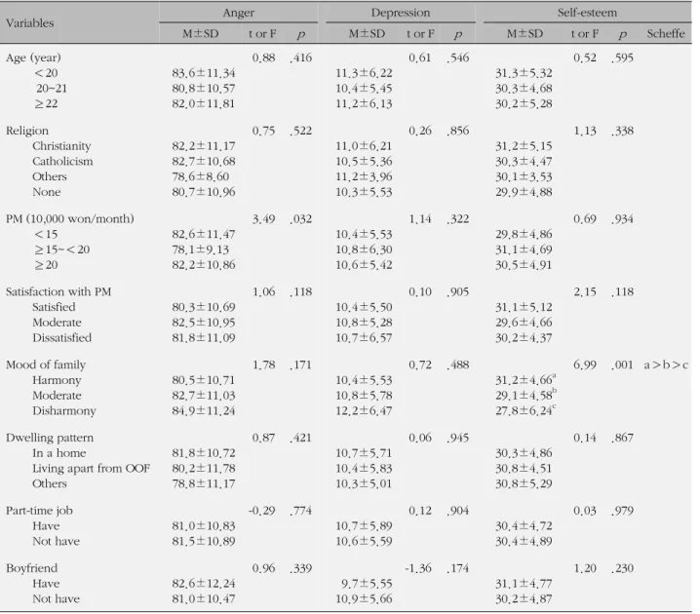The width and height of the screenshot is (700, 614).
Task: Click the anger value '83.6±11.34'
Action: pyautogui.click(x=204, y=73)
